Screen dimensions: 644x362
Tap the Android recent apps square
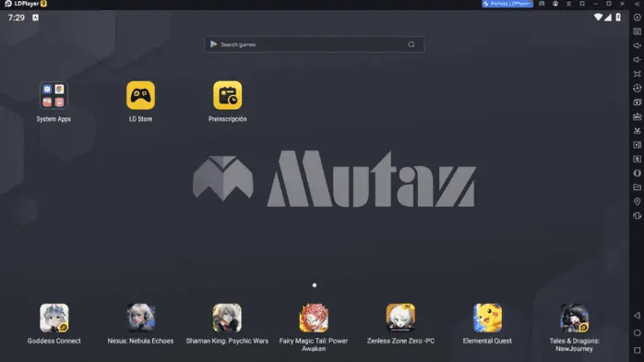[637, 351]
